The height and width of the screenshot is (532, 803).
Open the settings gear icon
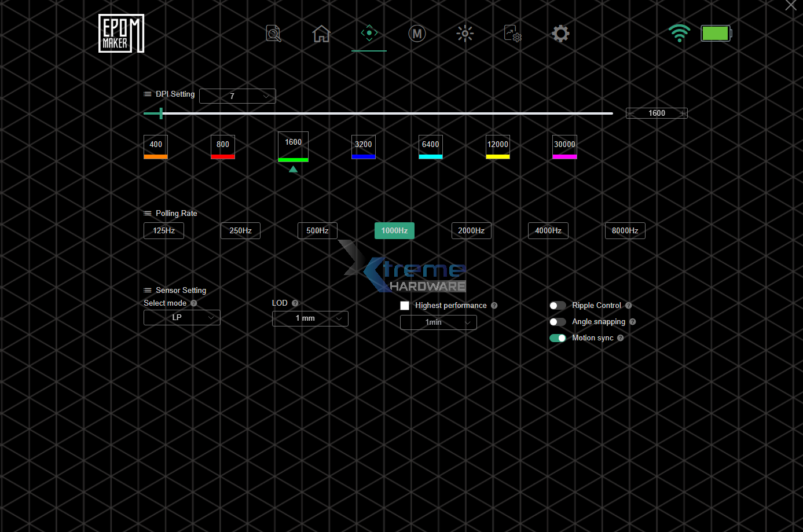(560, 34)
